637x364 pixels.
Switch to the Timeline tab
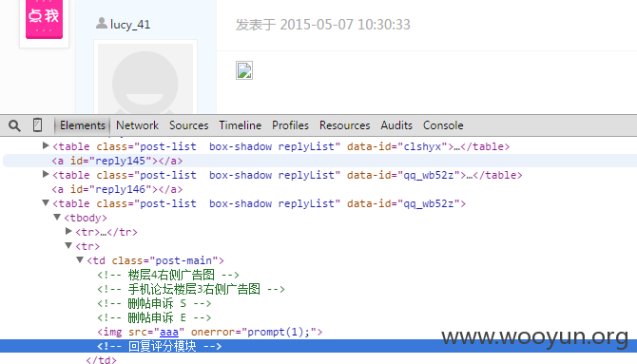pos(241,125)
